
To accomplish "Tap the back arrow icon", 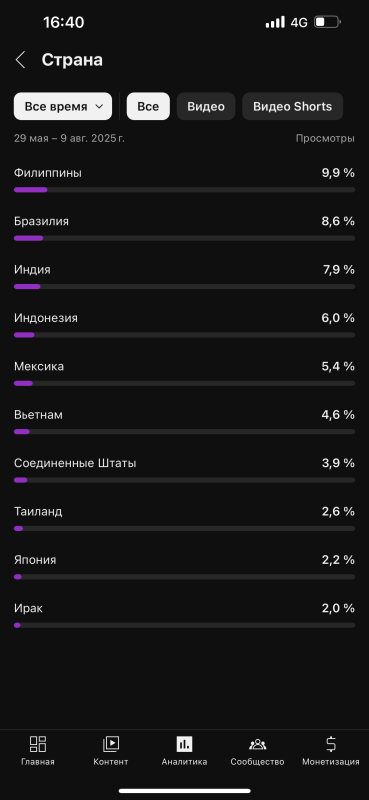I will tap(20, 60).
